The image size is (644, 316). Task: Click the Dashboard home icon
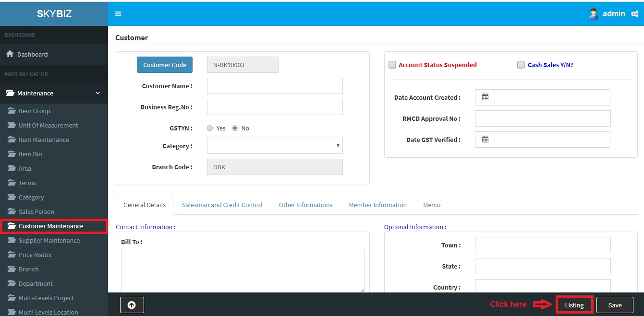pos(10,54)
